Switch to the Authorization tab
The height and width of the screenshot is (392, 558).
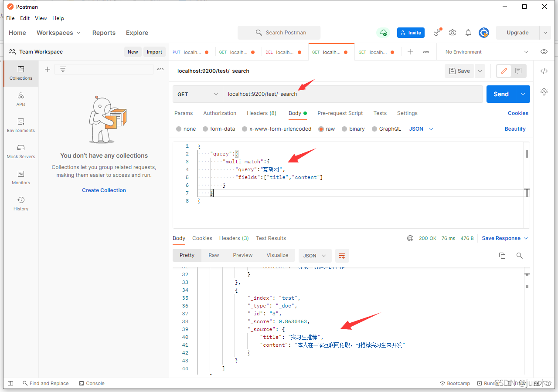pos(220,113)
